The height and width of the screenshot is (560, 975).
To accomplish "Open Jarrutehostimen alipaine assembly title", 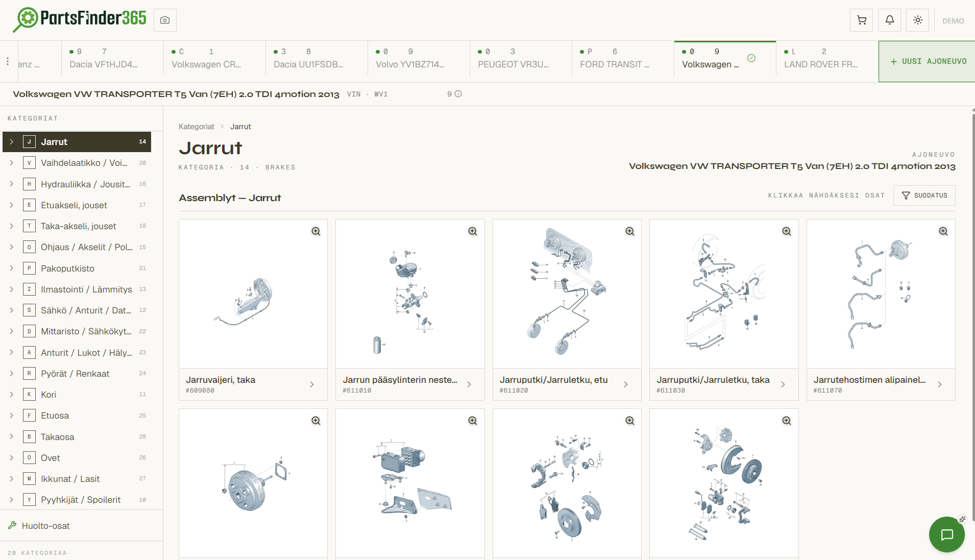I will click(869, 380).
